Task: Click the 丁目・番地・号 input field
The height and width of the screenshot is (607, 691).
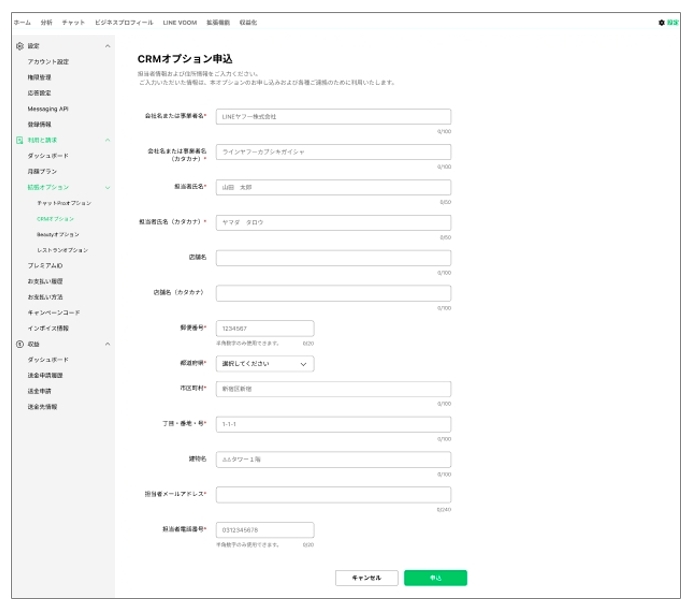Action: 334,424
